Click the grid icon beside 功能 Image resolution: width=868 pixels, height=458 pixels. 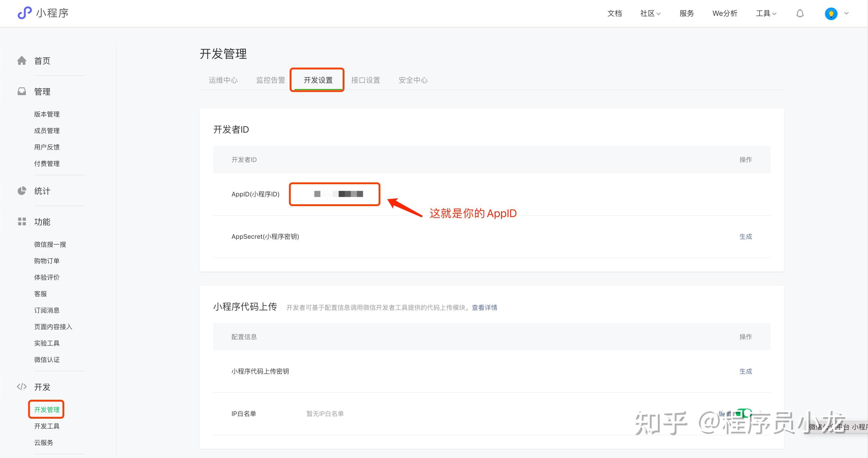pos(22,222)
